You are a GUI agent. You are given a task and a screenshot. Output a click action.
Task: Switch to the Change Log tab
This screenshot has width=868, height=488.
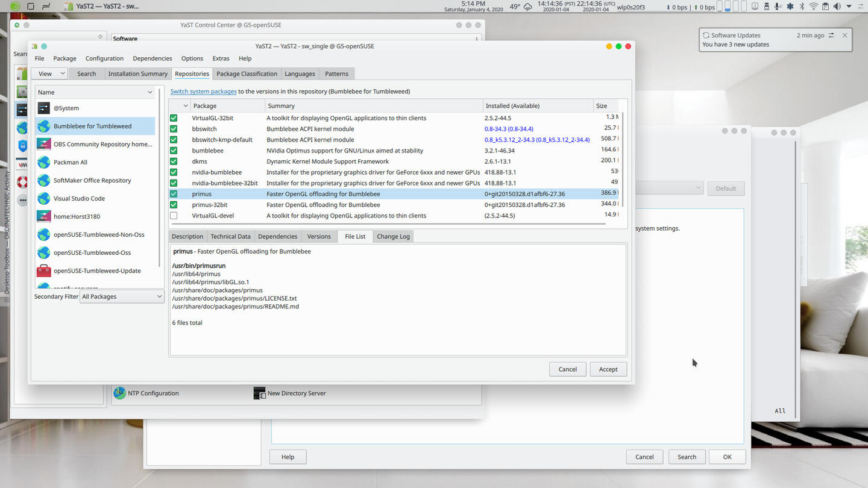click(x=393, y=236)
